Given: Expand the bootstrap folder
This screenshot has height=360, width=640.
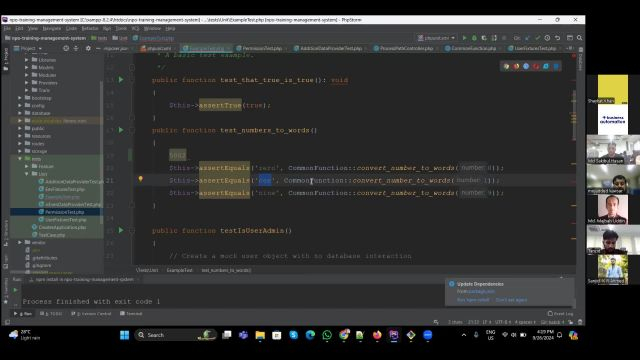Looking at the screenshot, I should [20, 98].
